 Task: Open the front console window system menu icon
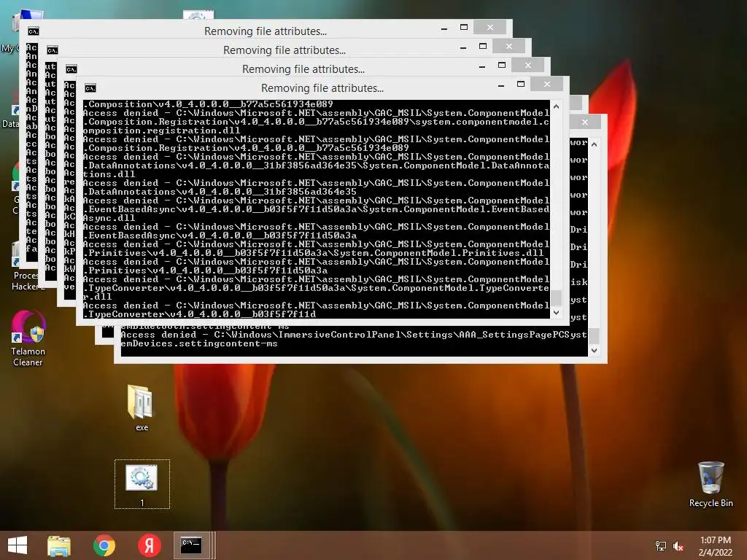coord(90,88)
